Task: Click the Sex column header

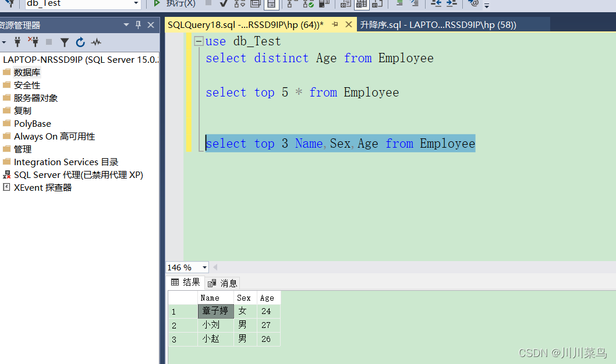Action: click(246, 298)
